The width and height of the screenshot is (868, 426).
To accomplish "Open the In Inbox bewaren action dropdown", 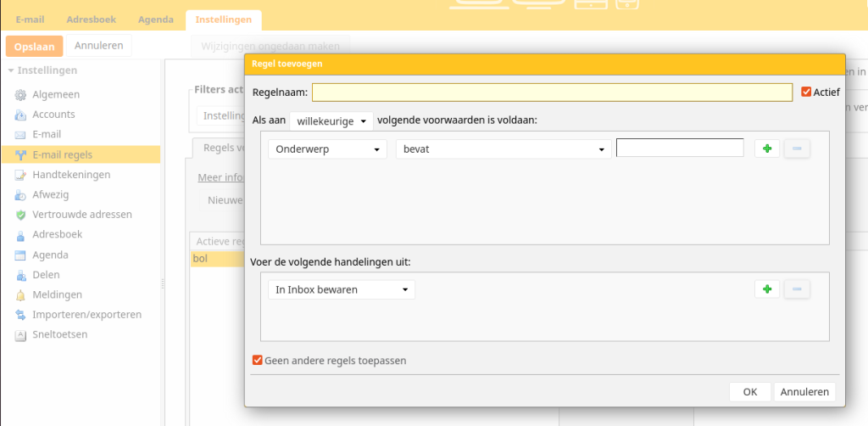I will (x=342, y=289).
